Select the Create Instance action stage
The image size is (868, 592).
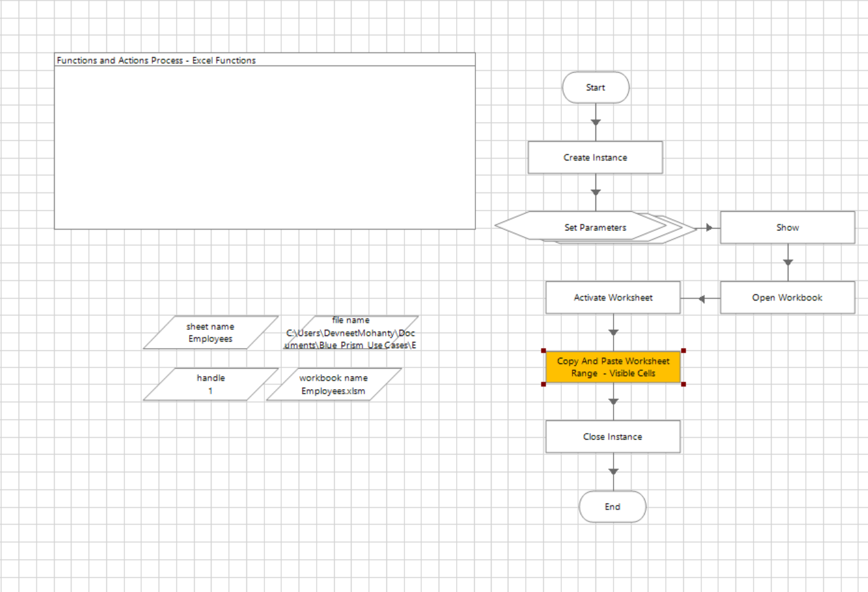click(595, 157)
